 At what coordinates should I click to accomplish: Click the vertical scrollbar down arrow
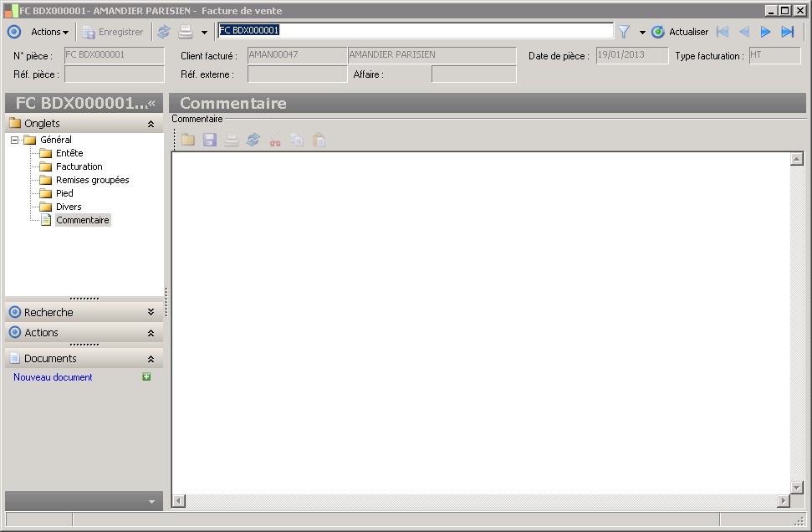797,487
